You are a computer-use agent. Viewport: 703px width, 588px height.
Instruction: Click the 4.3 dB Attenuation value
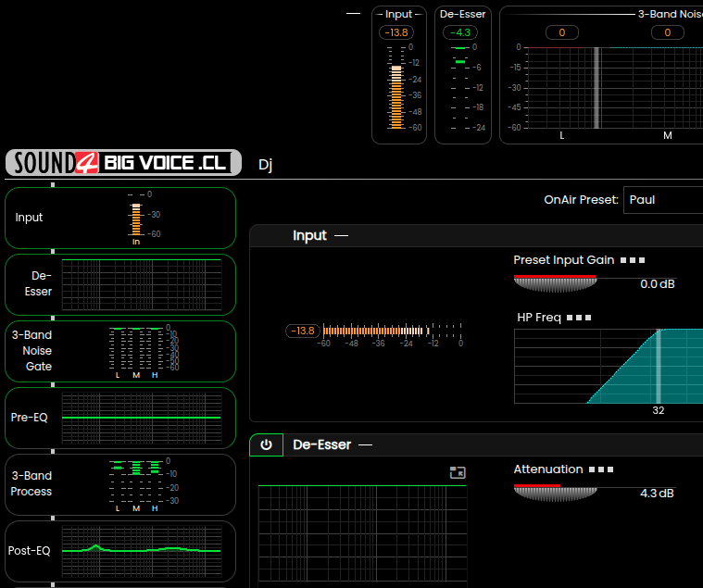click(657, 494)
